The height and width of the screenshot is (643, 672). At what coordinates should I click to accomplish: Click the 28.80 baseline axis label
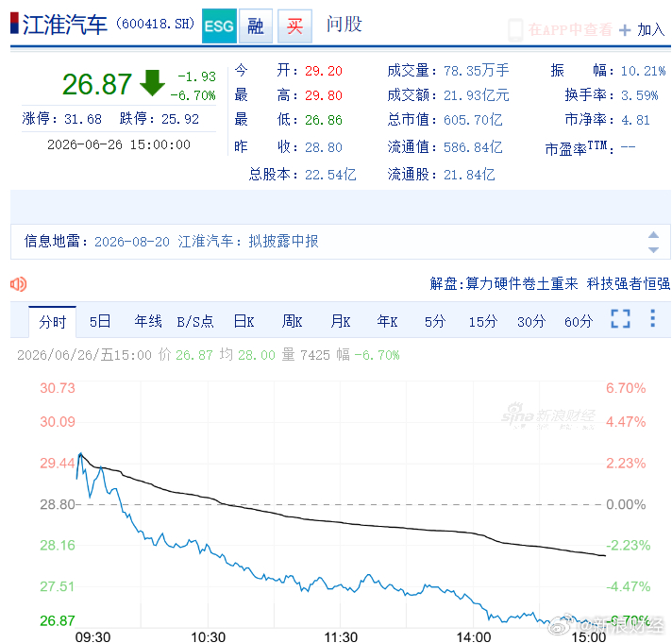click(58, 504)
